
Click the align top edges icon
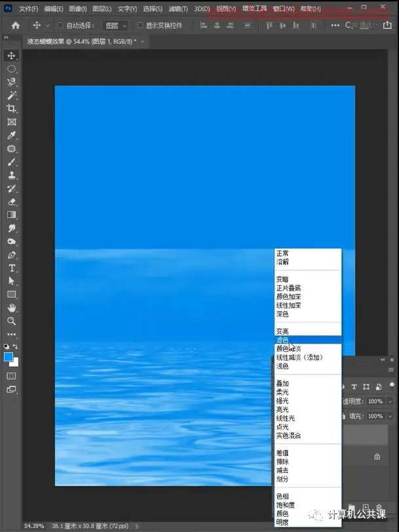(x=269, y=25)
